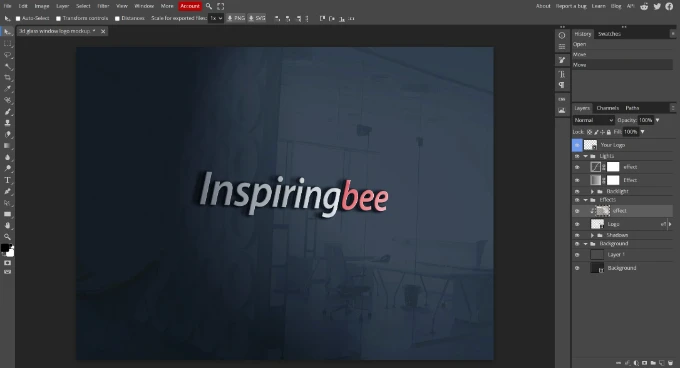Viewport: 680px width, 368px height.
Task: Select the Blur tool
Action: tap(7, 157)
